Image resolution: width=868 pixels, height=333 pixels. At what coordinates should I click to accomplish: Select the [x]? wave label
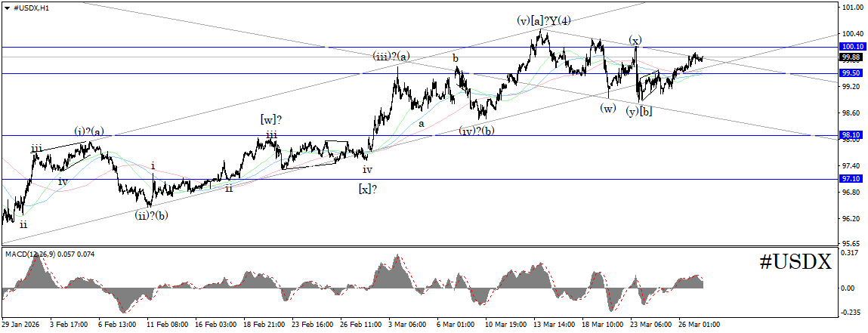tap(368, 190)
